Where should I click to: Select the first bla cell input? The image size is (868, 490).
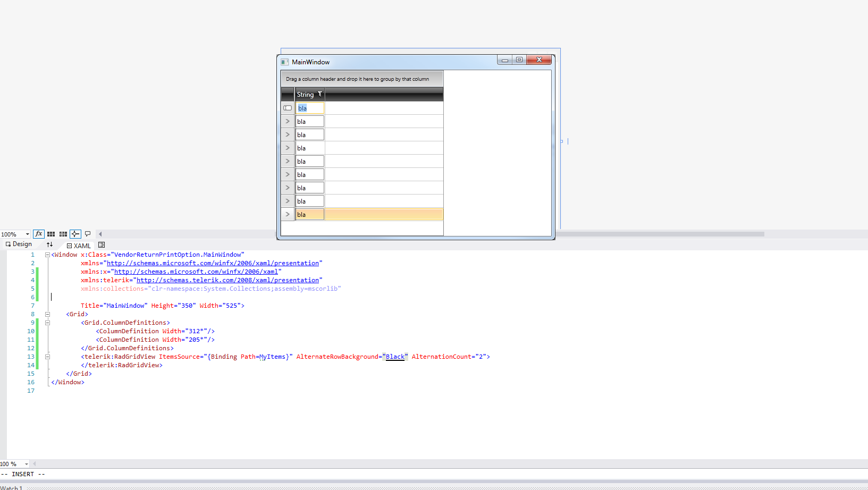coord(310,108)
